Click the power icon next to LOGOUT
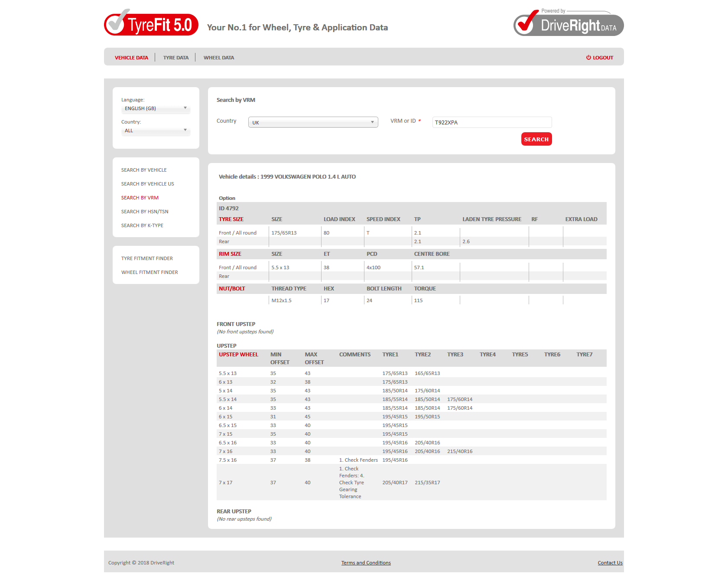The image size is (728, 574). click(588, 57)
